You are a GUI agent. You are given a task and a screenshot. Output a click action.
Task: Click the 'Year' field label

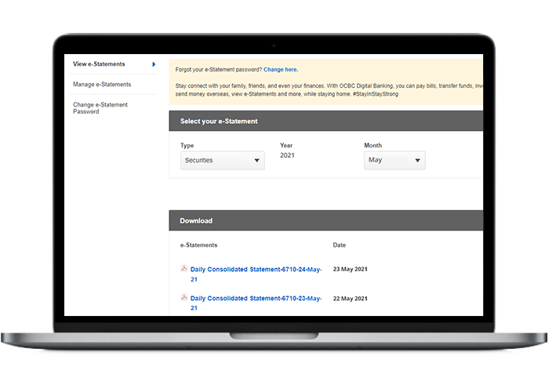286,145
